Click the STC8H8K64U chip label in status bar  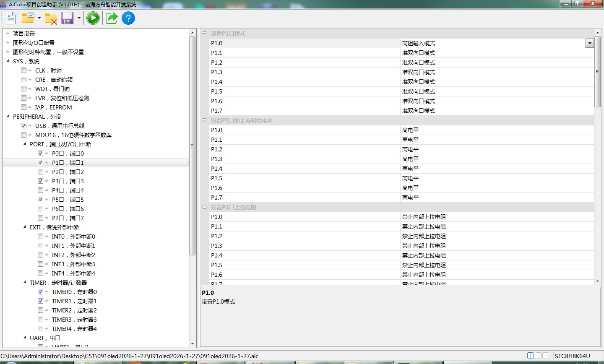pyautogui.click(x=572, y=356)
